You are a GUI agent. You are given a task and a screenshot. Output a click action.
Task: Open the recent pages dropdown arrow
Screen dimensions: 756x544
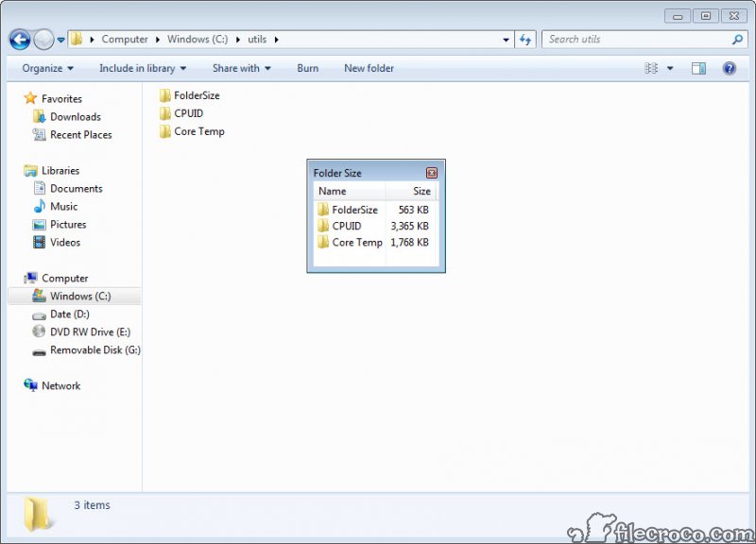point(60,40)
